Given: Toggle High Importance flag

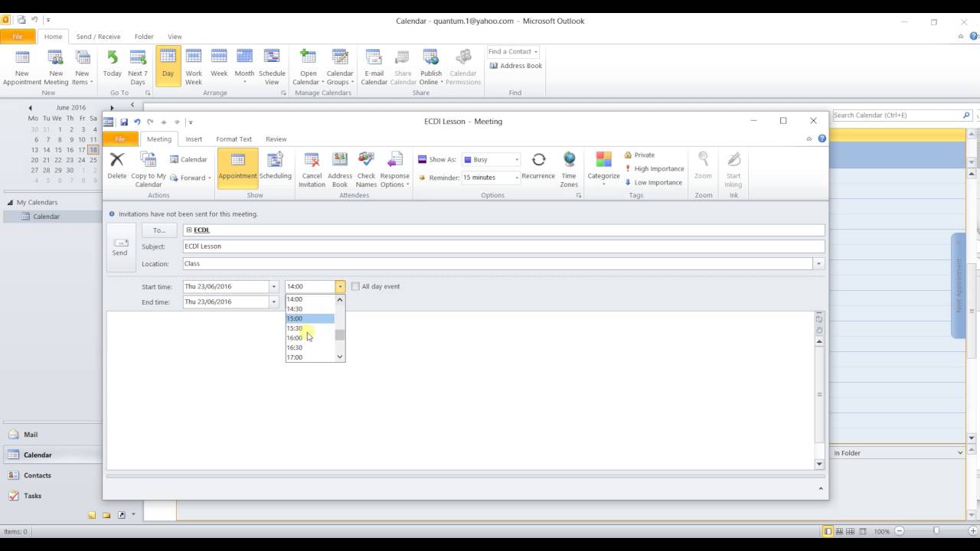Looking at the screenshot, I should (655, 168).
